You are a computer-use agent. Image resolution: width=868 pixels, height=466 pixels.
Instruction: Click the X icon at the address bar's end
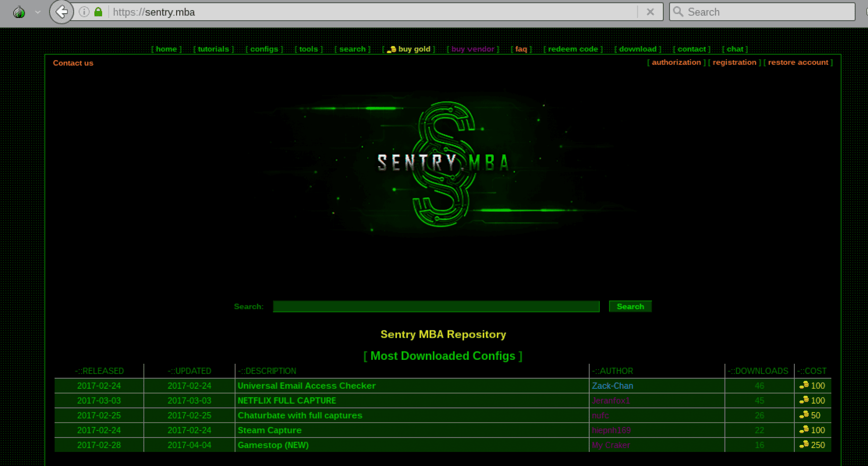tap(651, 12)
